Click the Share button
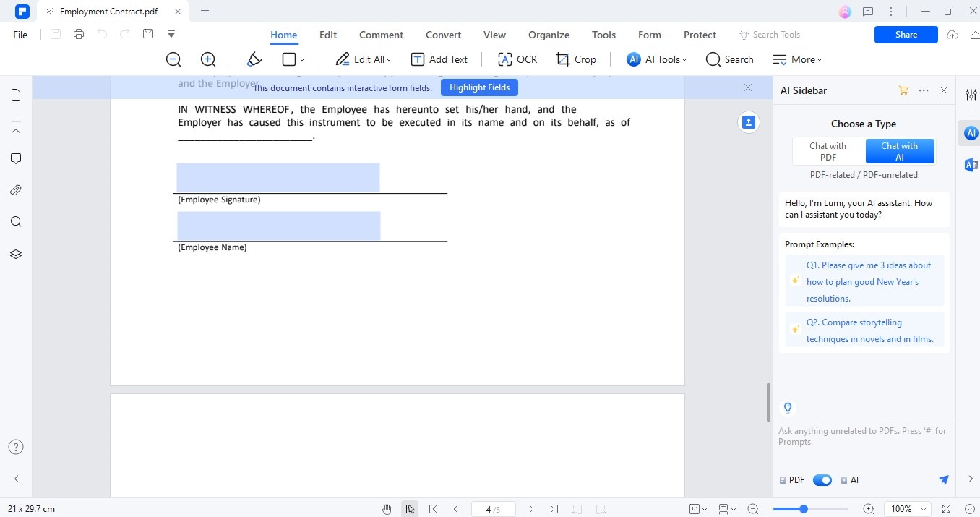Viewport: 980px width, 517px height. (906, 35)
